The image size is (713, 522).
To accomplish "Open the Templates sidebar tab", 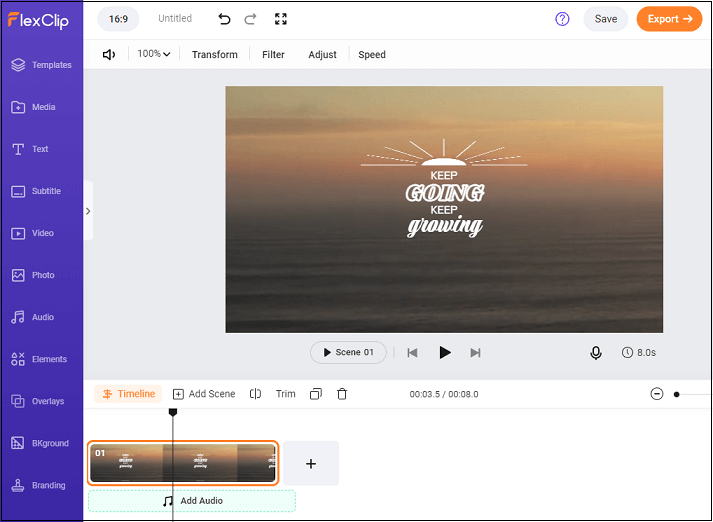I will pos(41,65).
